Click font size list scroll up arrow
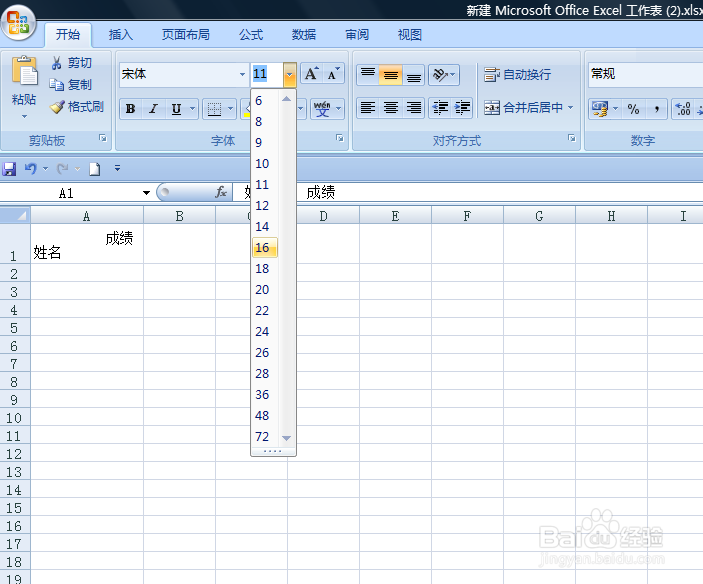 pyautogui.click(x=287, y=99)
